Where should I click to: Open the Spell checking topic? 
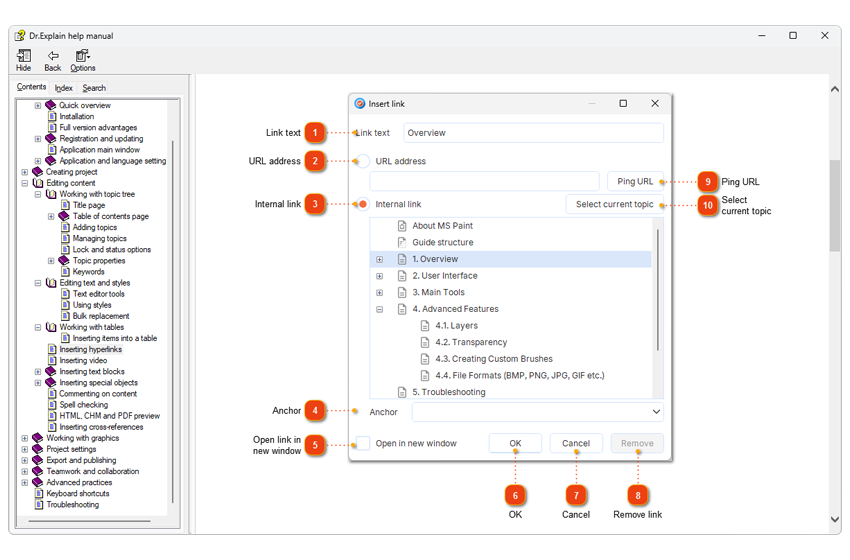coord(83,405)
